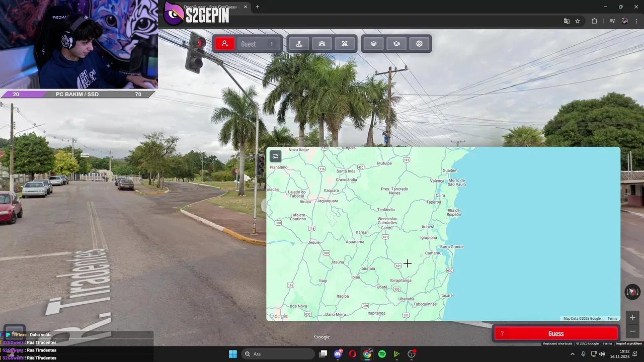Click Ipiaú on the map
Image resolution: width=644 pixels, height=362 pixels.
pyautogui.click(x=356, y=277)
